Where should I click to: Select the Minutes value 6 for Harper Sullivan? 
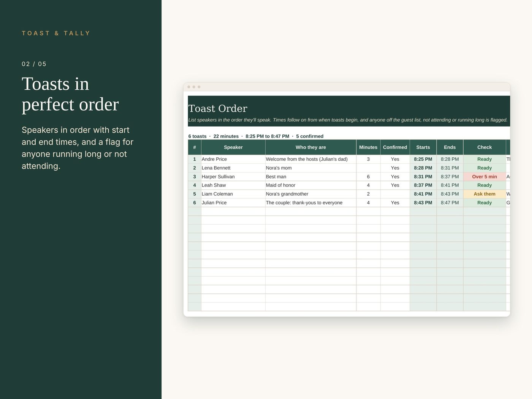coord(368,177)
